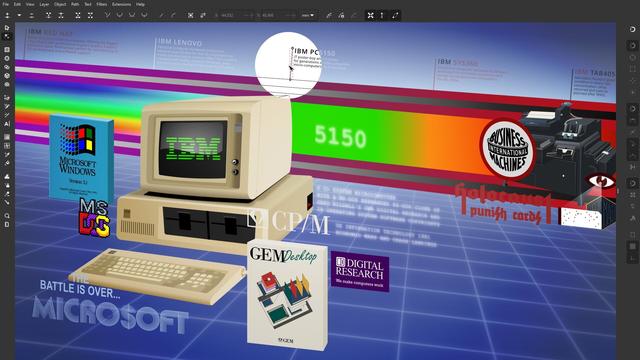
Task: Select the Text tool
Action: pyautogui.click(x=7, y=123)
